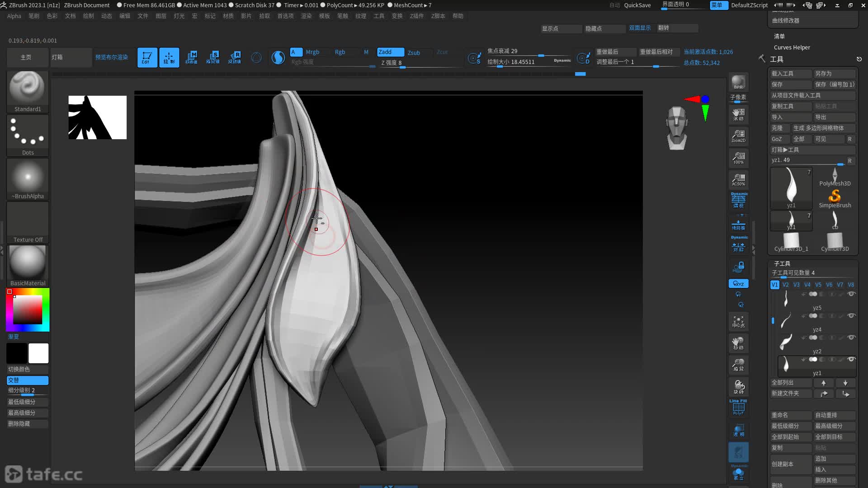Click the AC50% half-size icon
Image resolution: width=868 pixels, height=488 pixels.
coord(738,180)
